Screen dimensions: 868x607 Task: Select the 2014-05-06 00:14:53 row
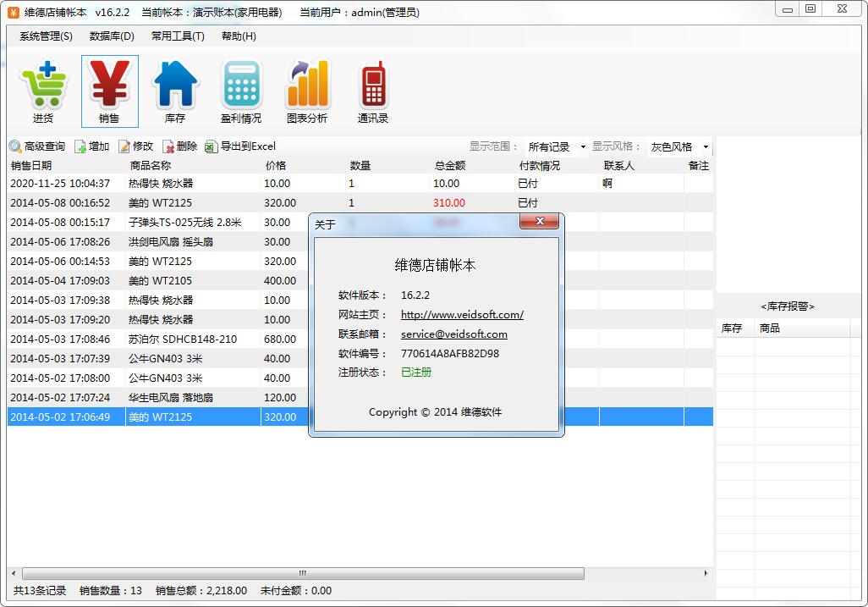pyautogui.click(x=157, y=261)
